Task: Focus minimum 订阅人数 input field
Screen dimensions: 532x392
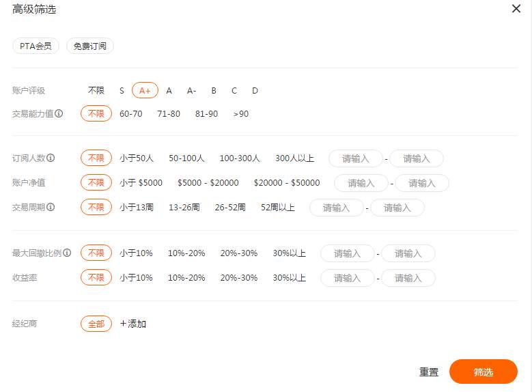Action: (356, 158)
